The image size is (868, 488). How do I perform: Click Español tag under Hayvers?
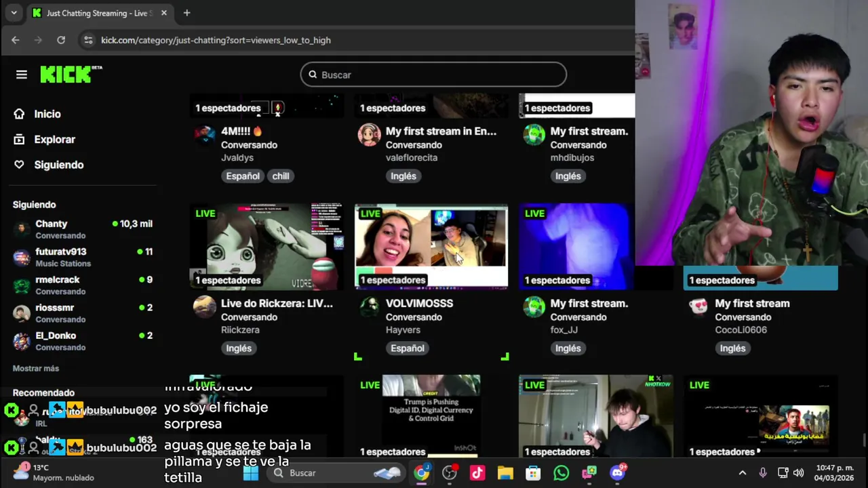click(x=408, y=348)
